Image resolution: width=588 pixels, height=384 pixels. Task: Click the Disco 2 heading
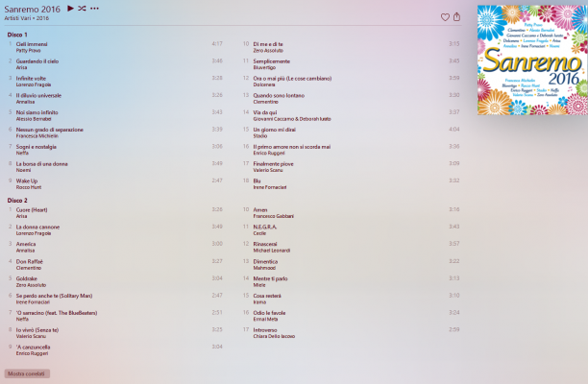click(17, 201)
